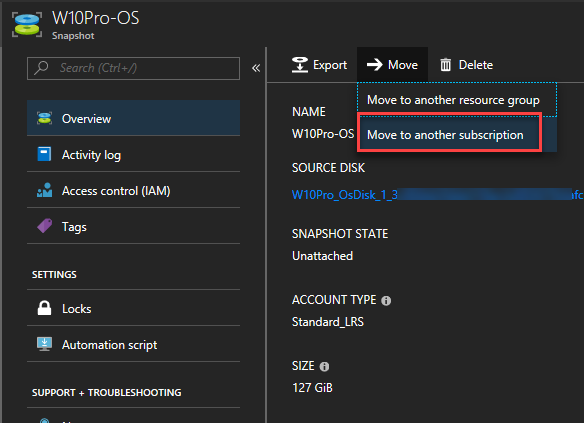The width and height of the screenshot is (584, 423).
Task: Click the ACCOUNT TYPE label
Action: click(x=334, y=300)
